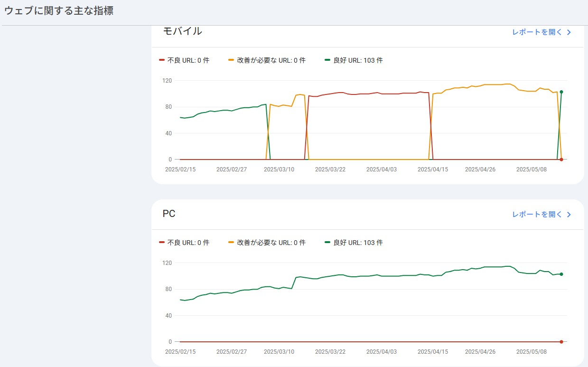Open the モバイル report link
The image size is (588, 367).
(x=541, y=32)
